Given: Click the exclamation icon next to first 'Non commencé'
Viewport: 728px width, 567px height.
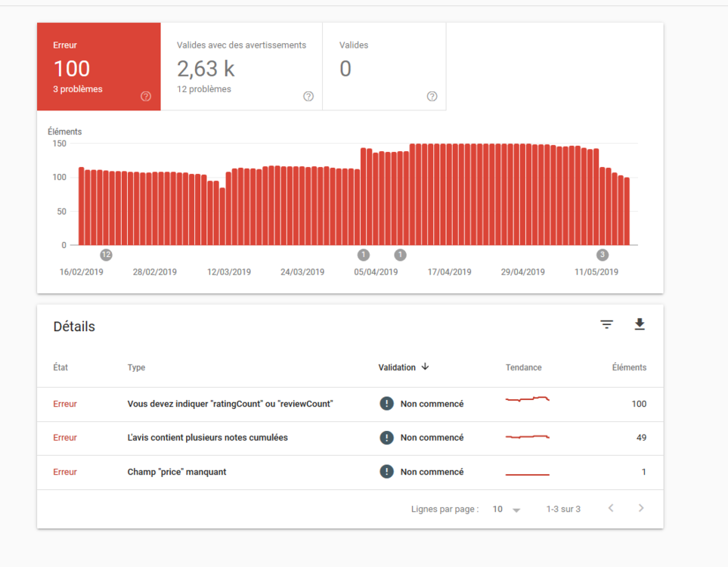Looking at the screenshot, I should coord(386,404).
